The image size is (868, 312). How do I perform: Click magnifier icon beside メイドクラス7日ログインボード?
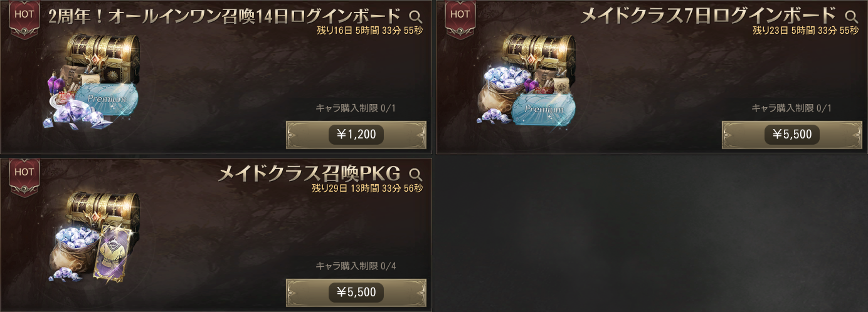point(852,16)
